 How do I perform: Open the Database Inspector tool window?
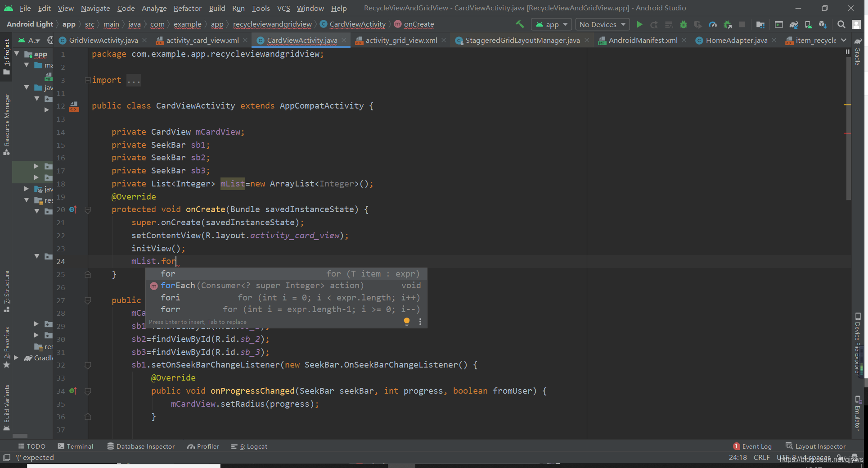141,446
